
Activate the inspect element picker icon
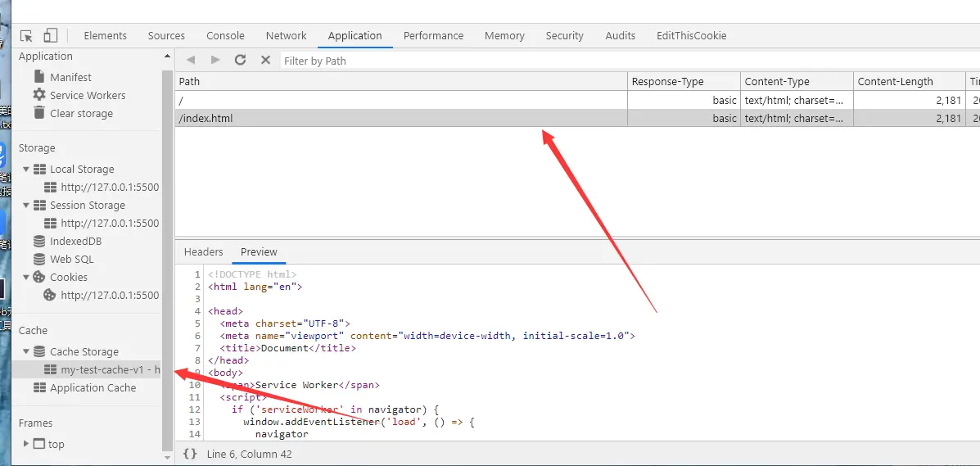(x=26, y=36)
